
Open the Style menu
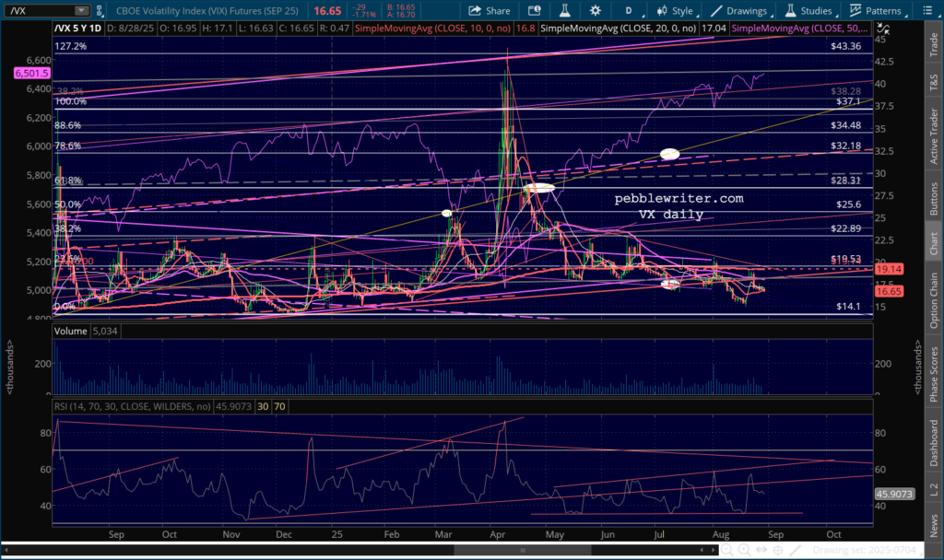pyautogui.click(x=673, y=10)
